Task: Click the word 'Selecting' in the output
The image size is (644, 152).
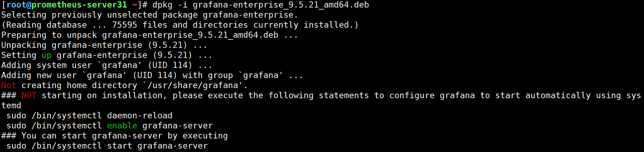Action: point(24,15)
